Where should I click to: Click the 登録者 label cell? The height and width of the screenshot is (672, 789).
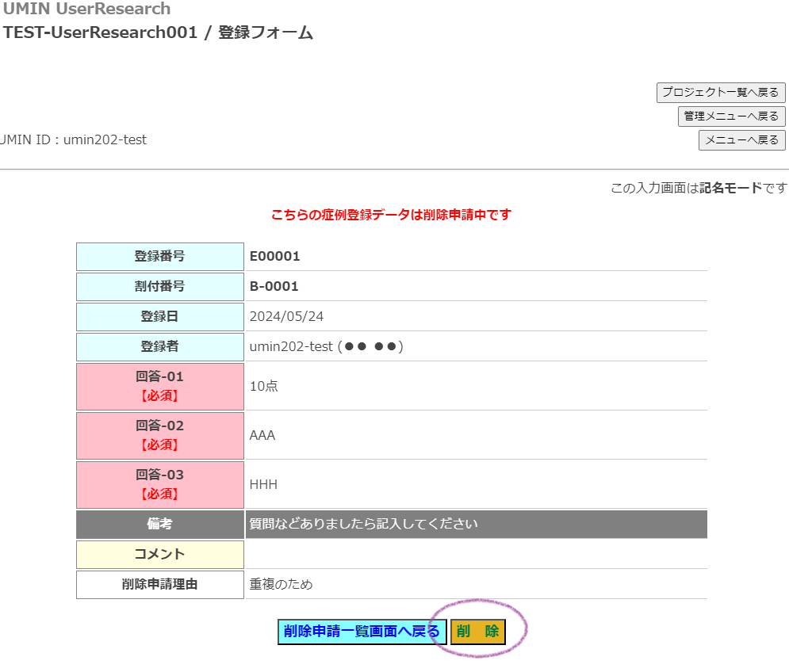pos(159,347)
